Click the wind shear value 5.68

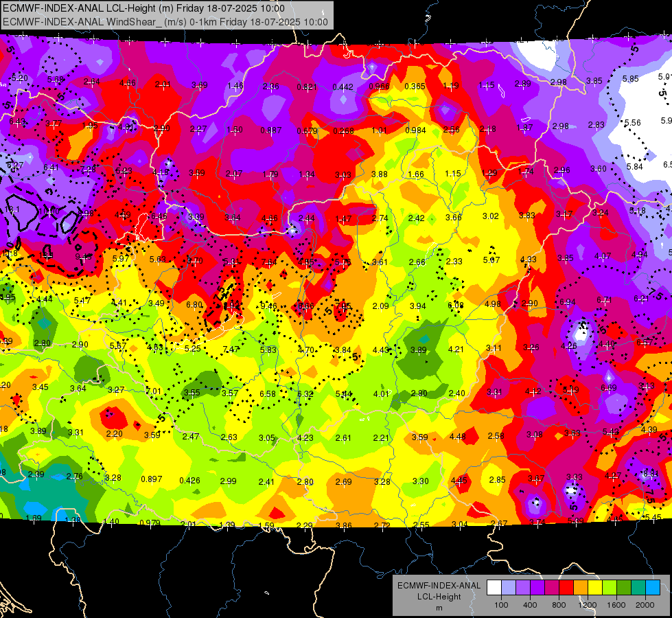[56, 80]
